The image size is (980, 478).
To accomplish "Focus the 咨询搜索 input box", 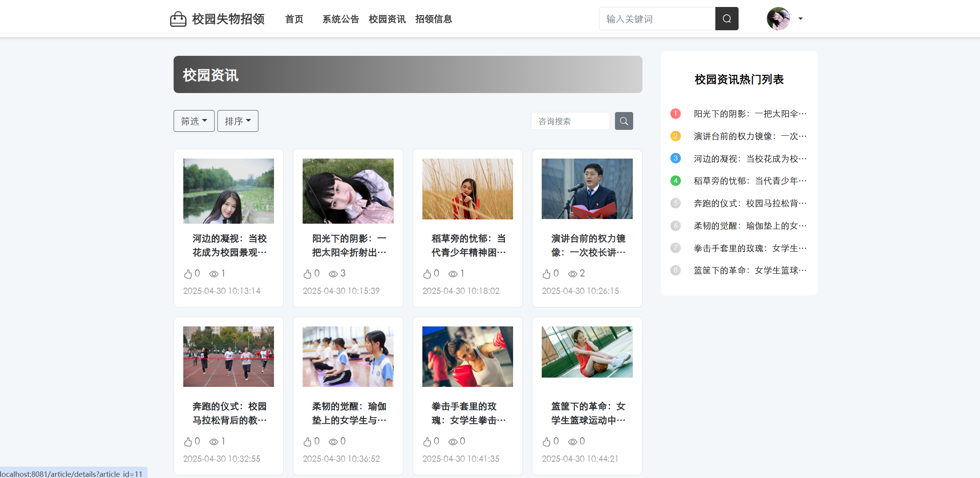I will tap(570, 121).
